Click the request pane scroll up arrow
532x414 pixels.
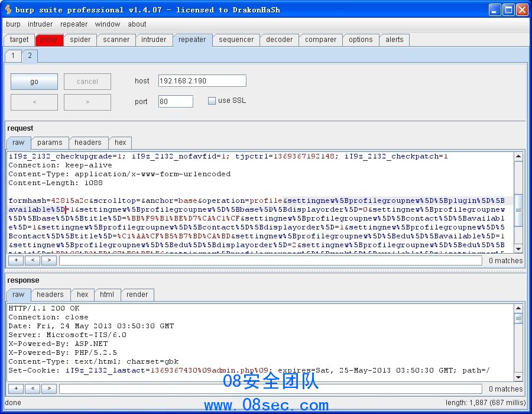(518, 157)
